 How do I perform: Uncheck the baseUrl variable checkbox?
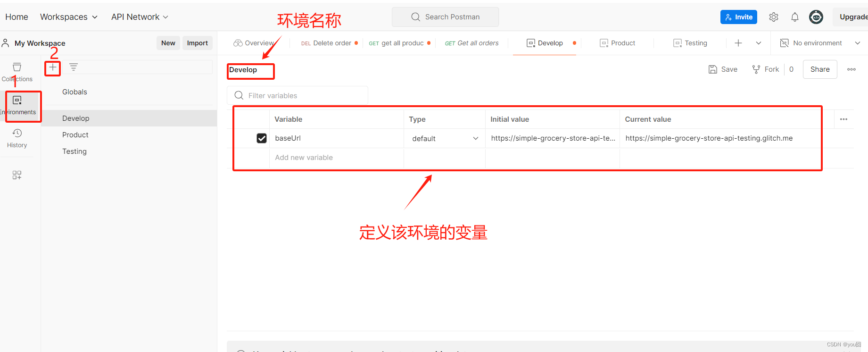tap(262, 138)
